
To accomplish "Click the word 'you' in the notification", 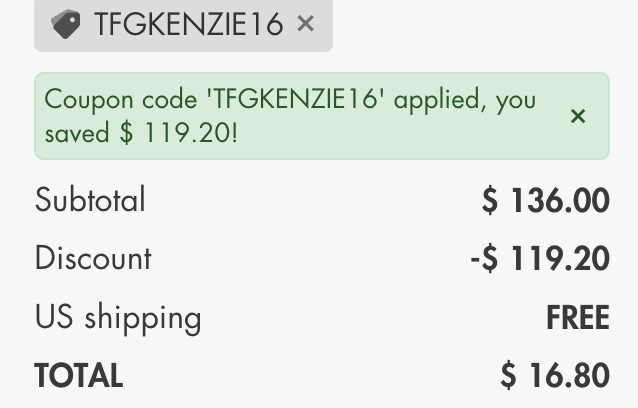I will click(x=517, y=100).
